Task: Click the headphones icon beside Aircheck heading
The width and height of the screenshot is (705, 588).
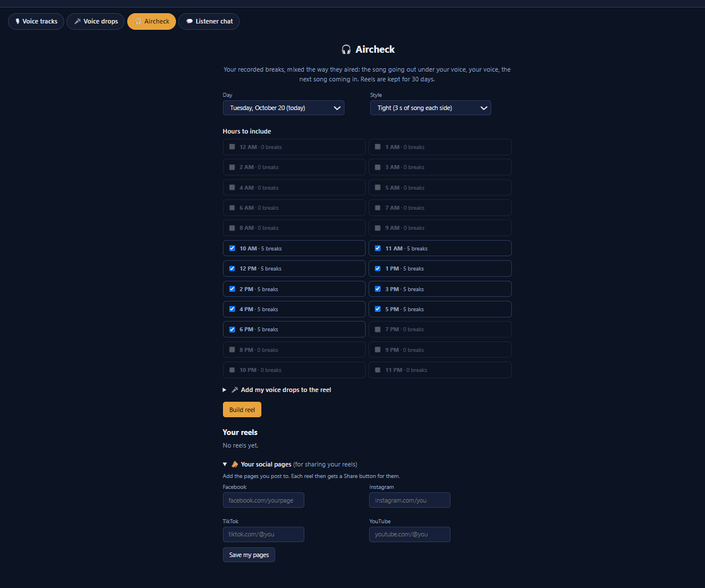Action: [x=346, y=49]
